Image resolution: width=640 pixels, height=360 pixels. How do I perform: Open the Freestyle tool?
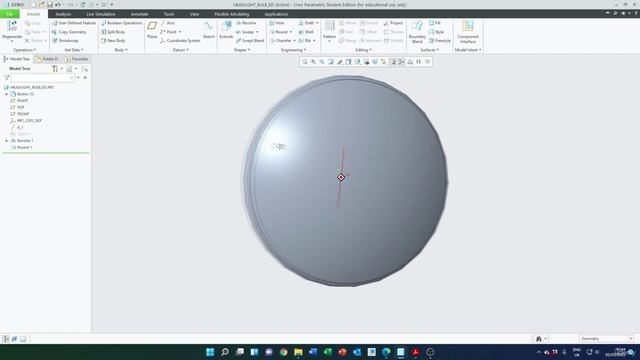tap(440, 41)
